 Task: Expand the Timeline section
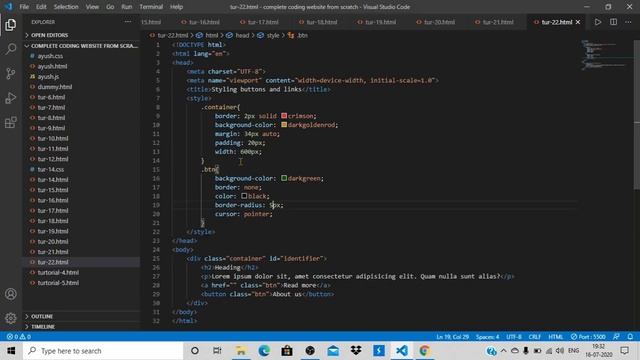pyautogui.click(x=82, y=327)
